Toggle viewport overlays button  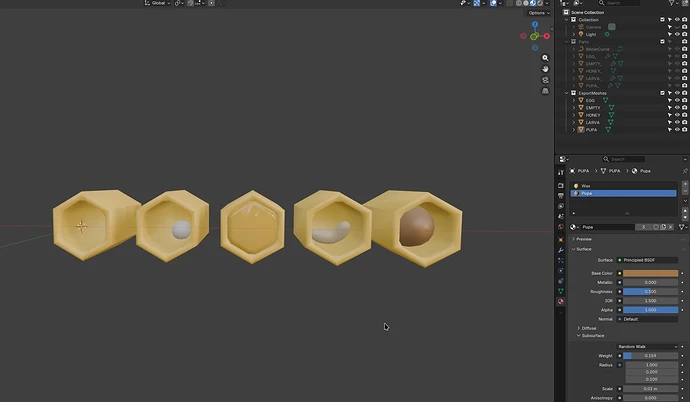click(x=493, y=3)
